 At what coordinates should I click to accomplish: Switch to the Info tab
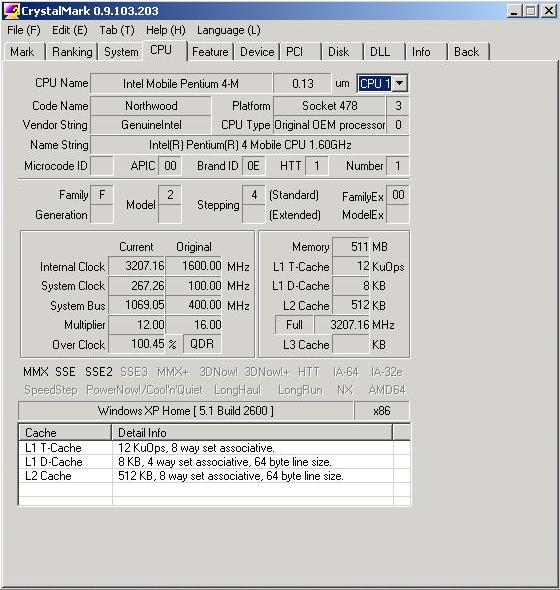click(426, 52)
